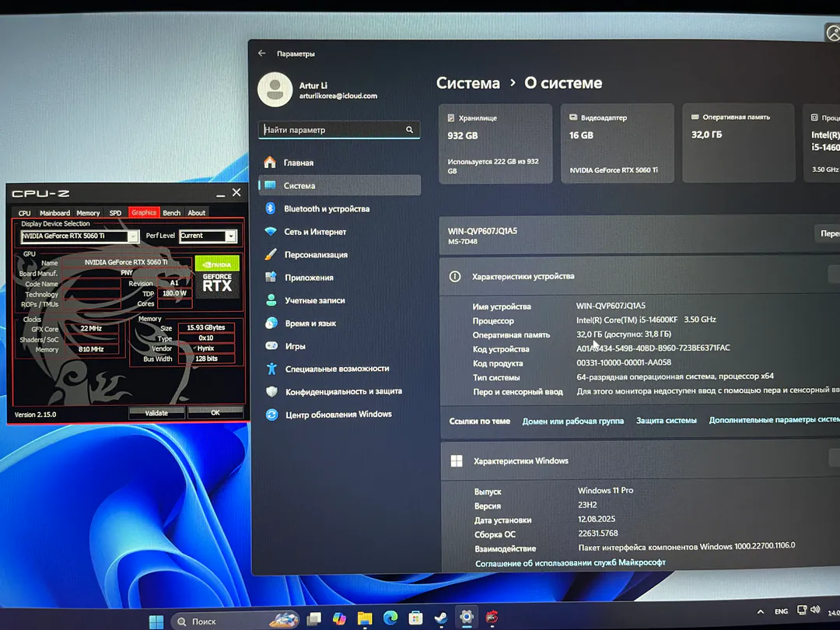Switch to the Mainboard tab in CPU-Z
Viewport: 840px width, 630px height.
(54, 212)
